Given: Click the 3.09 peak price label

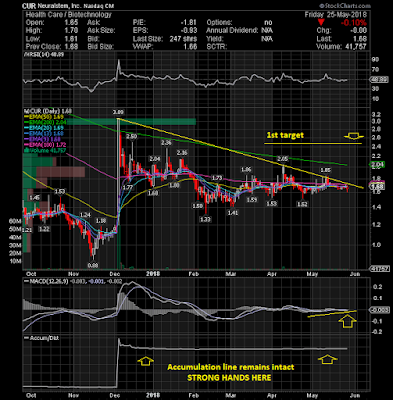Looking at the screenshot, I should [118, 112].
